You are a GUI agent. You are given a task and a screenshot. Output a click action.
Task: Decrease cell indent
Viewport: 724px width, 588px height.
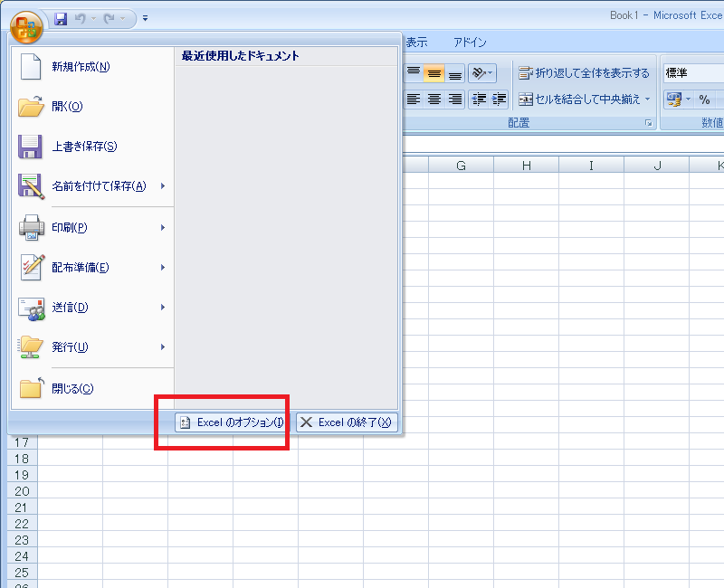pyautogui.click(x=479, y=100)
